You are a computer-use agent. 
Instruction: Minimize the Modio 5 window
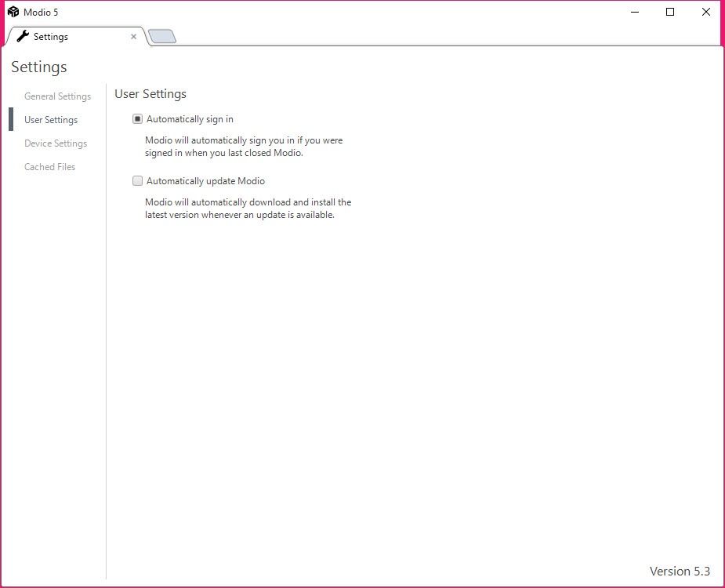[635, 12]
